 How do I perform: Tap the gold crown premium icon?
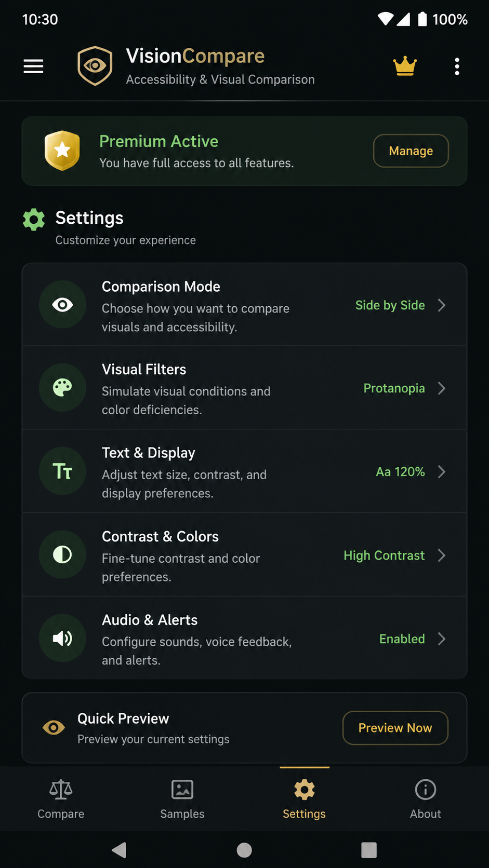[x=405, y=66]
